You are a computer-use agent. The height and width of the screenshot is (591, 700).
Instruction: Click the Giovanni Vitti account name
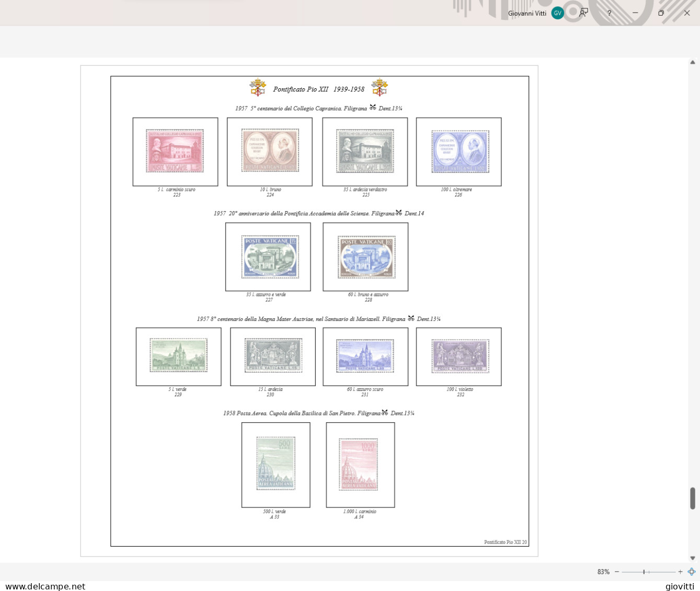[527, 13]
